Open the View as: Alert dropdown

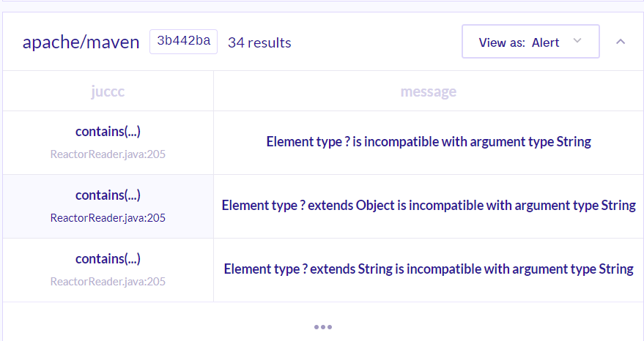click(x=530, y=42)
